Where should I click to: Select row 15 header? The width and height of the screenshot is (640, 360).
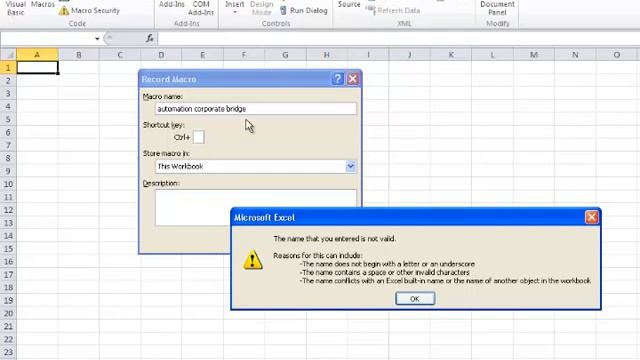click(x=8, y=249)
